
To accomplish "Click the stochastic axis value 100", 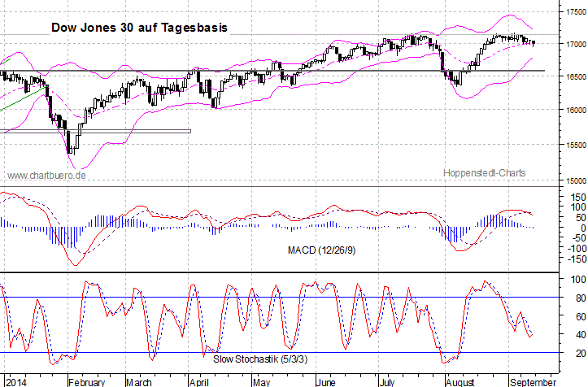I will click(578, 280).
